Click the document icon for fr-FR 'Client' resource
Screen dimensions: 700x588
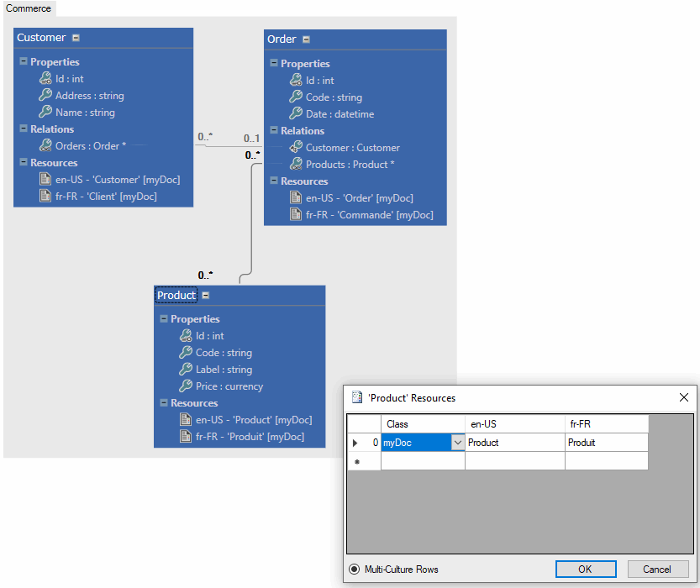45,197
